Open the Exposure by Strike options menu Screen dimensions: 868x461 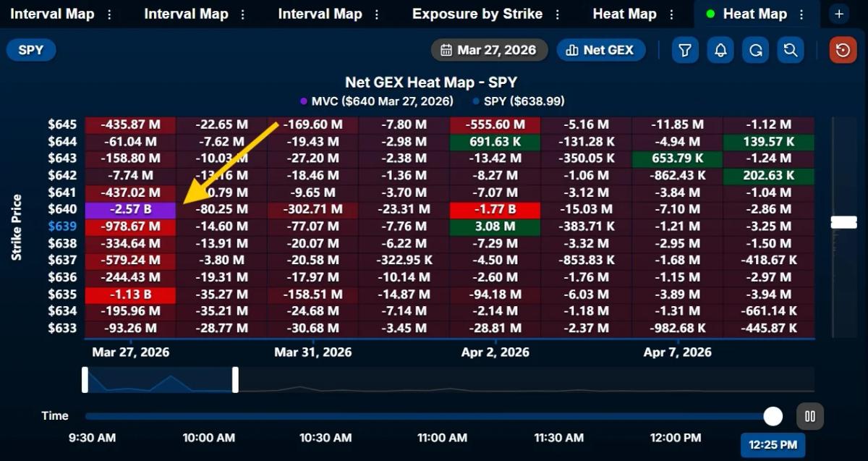tap(557, 13)
